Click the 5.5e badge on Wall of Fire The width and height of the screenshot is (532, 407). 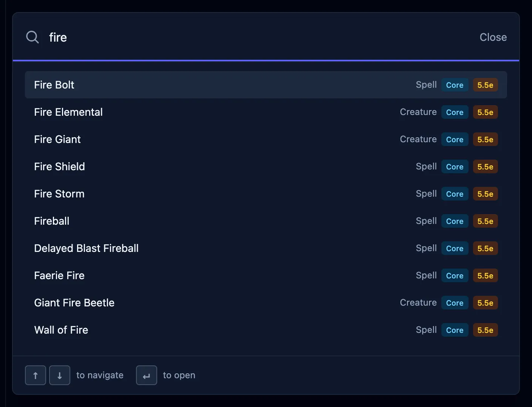pyautogui.click(x=486, y=330)
